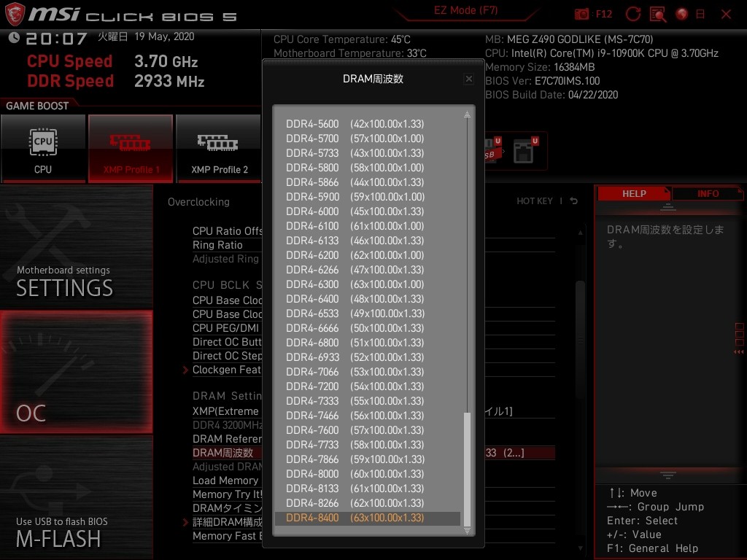Click the MSI dragon logo

15,14
